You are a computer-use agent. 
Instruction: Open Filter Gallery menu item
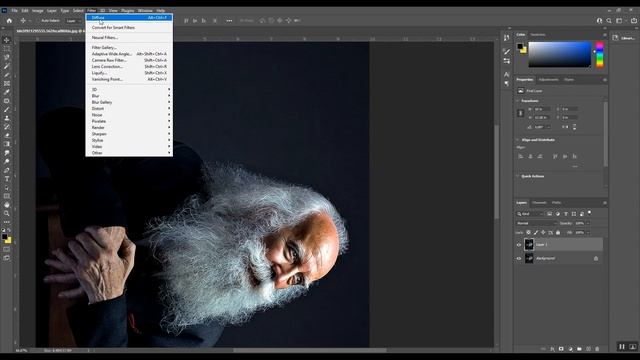[129, 47]
